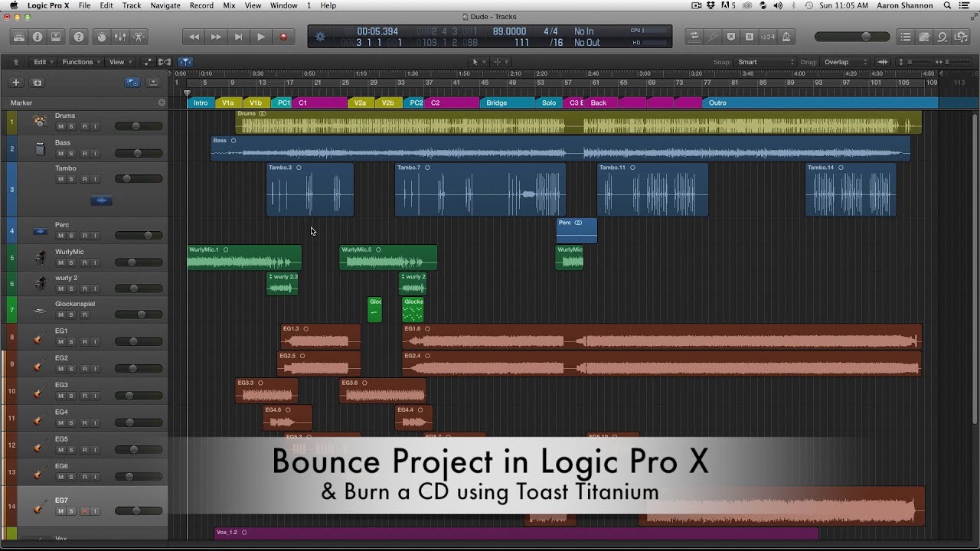Open the Note Pads button
Screen dimensions: 980x551
pyautogui.click(x=924, y=37)
